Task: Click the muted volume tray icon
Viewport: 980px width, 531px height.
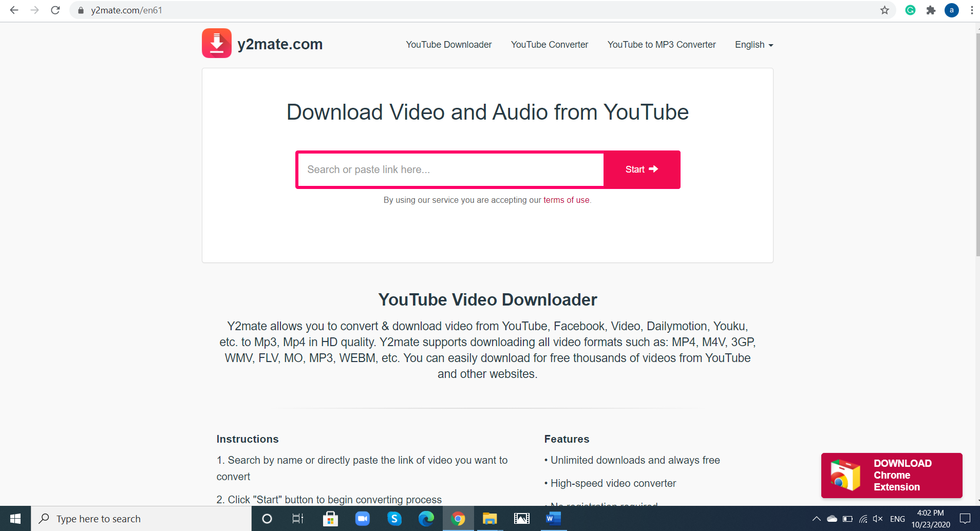Action: coord(878,519)
